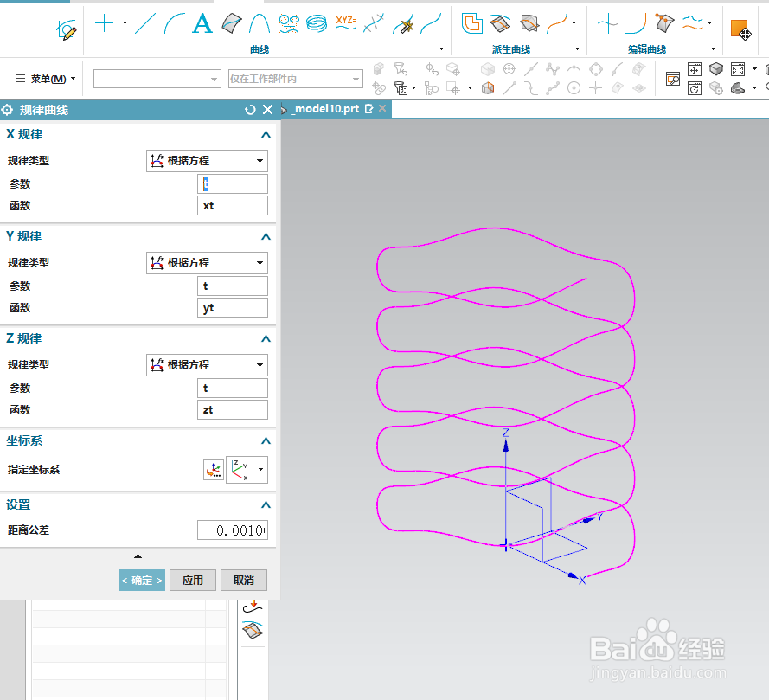Close the Law Curve dialog
769x700 pixels.
[268, 110]
